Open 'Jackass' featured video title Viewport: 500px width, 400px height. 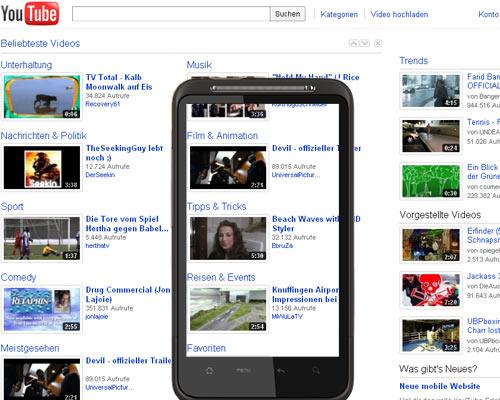pos(483,276)
